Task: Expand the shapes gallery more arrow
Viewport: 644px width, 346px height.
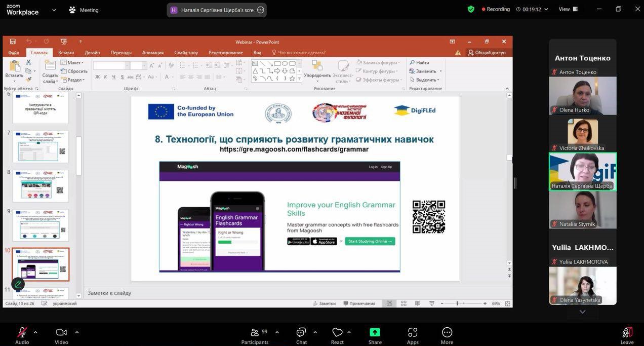Action: pos(299,79)
